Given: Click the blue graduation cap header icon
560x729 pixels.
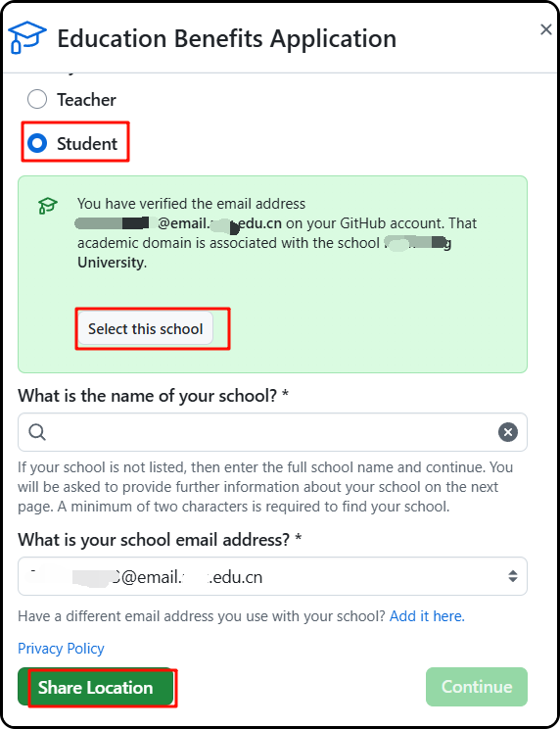Looking at the screenshot, I should coord(27,37).
